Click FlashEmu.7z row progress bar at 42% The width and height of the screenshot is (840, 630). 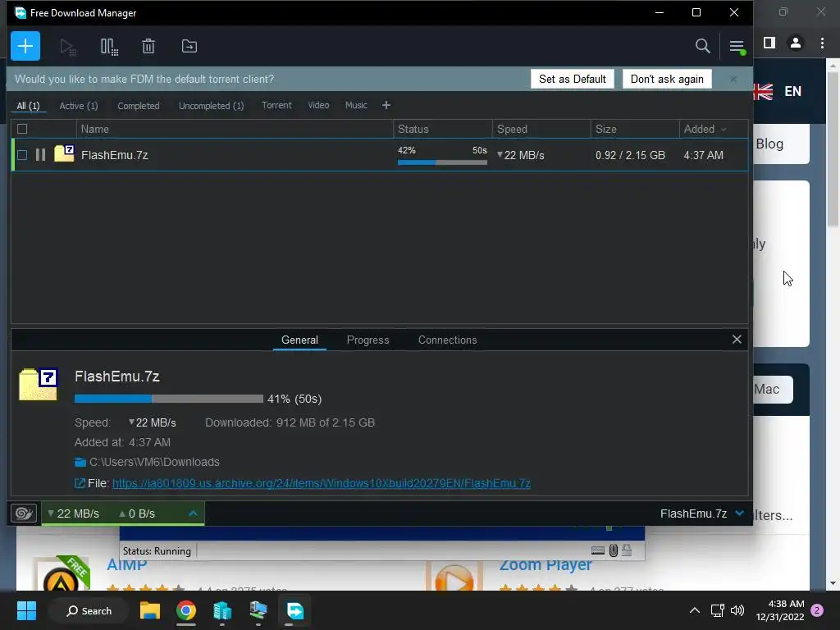(442, 162)
